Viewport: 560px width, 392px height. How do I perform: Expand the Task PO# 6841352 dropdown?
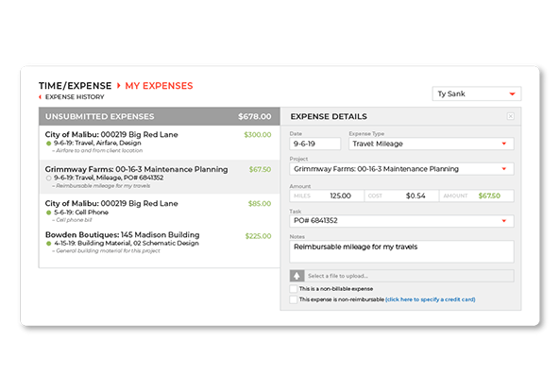point(401,221)
